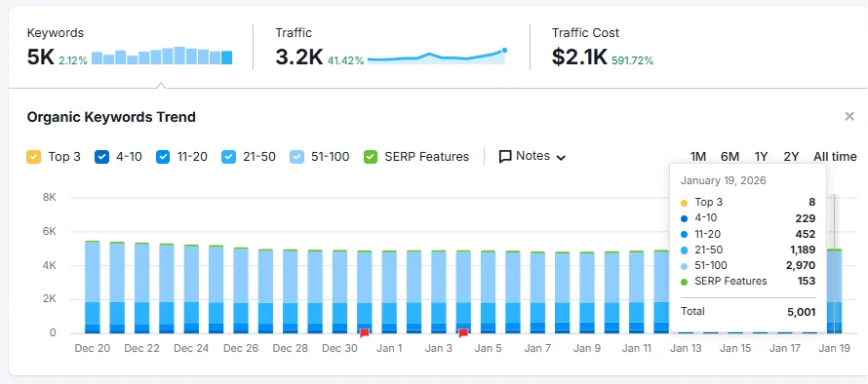Open the Notes speech bubble icon
The height and width of the screenshot is (384, 868).
pyautogui.click(x=505, y=157)
